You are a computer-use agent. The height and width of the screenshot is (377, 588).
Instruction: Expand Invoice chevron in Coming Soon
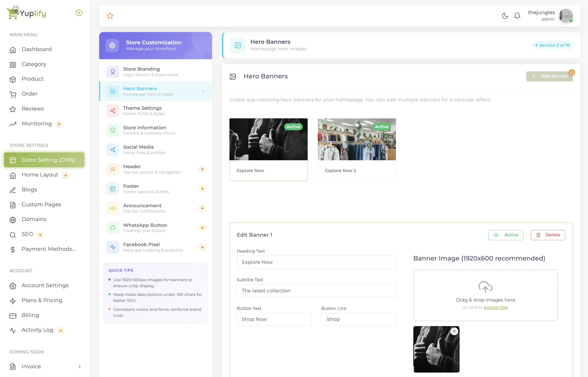point(80,367)
